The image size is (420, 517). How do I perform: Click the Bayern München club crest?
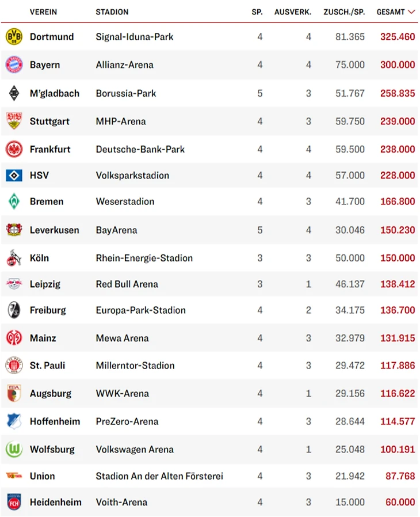click(13, 64)
